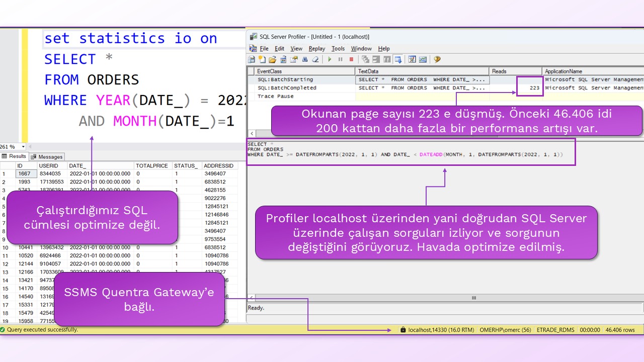The width and height of the screenshot is (644, 362).
Task: Open Performance Monitor icon in Profiler toolbar
Action: [423, 59]
